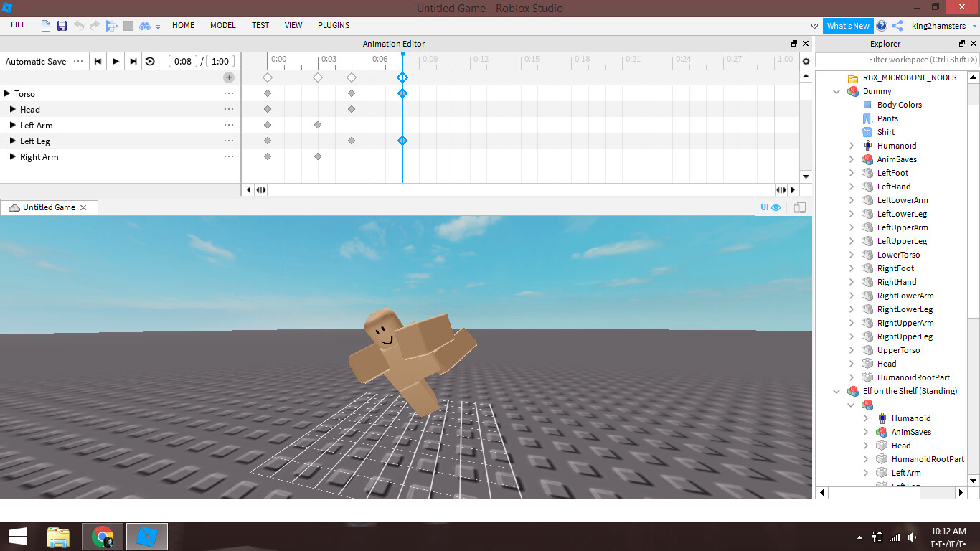Undock the Explorer panel

(x=962, y=44)
